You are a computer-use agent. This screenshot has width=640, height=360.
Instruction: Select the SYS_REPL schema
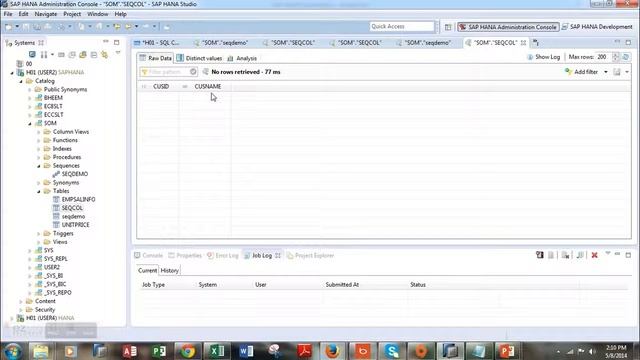tap(56, 259)
